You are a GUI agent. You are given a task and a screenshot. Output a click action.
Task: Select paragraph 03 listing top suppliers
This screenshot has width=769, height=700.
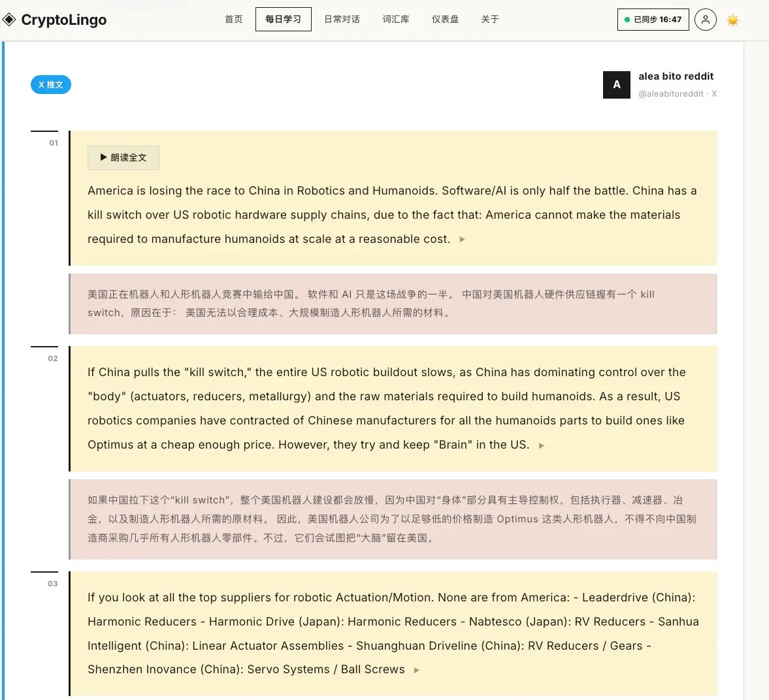tap(393, 633)
